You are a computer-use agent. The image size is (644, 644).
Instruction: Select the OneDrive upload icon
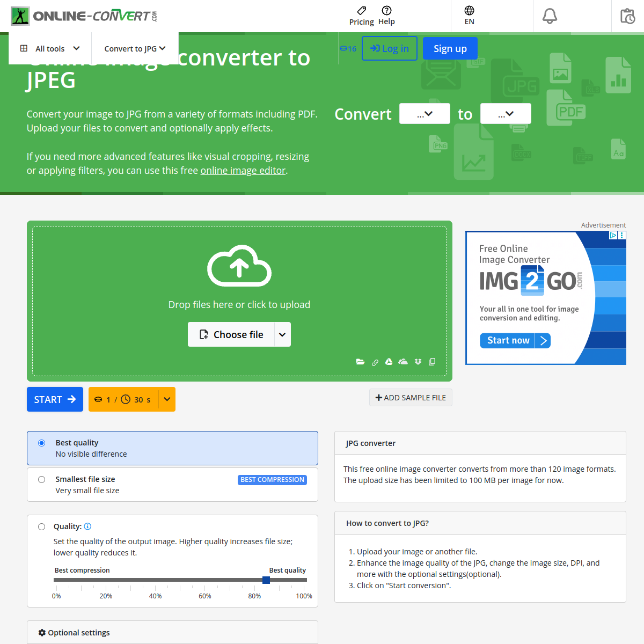tap(403, 362)
